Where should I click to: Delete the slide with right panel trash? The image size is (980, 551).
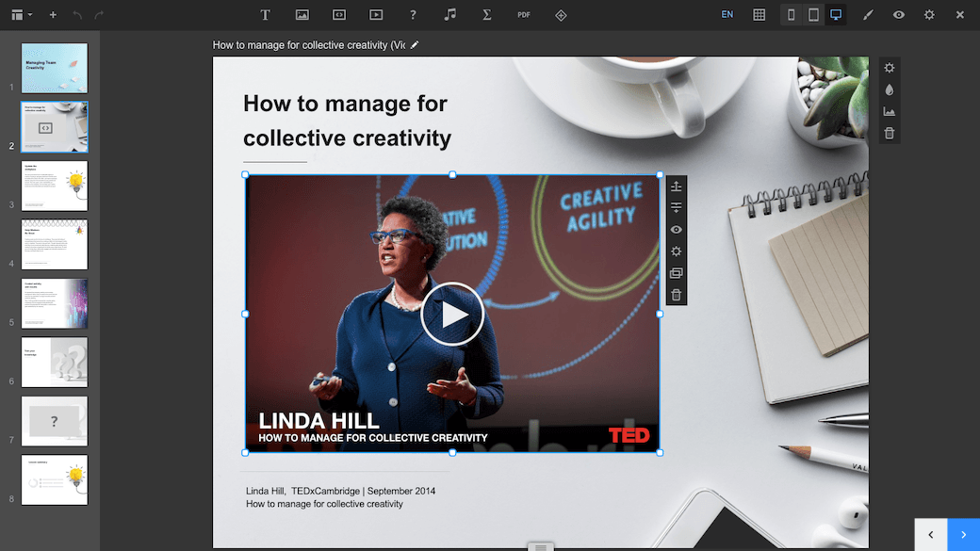tap(890, 133)
